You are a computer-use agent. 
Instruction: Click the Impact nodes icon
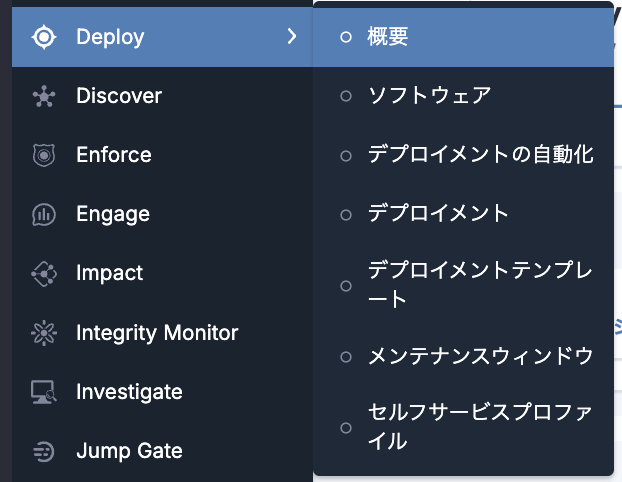[43, 273]
